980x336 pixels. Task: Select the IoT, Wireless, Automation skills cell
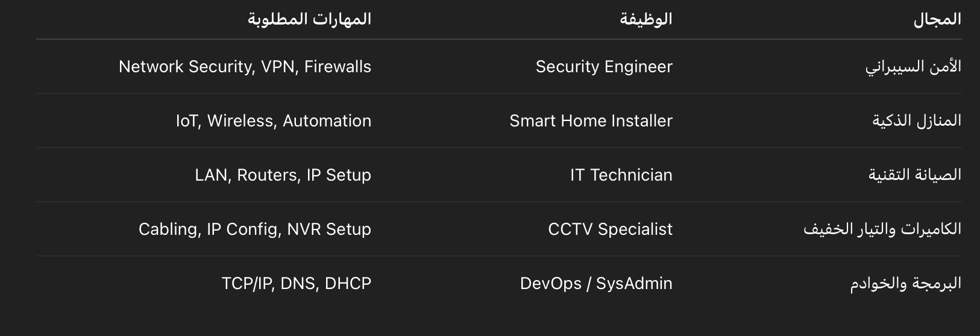274,121
